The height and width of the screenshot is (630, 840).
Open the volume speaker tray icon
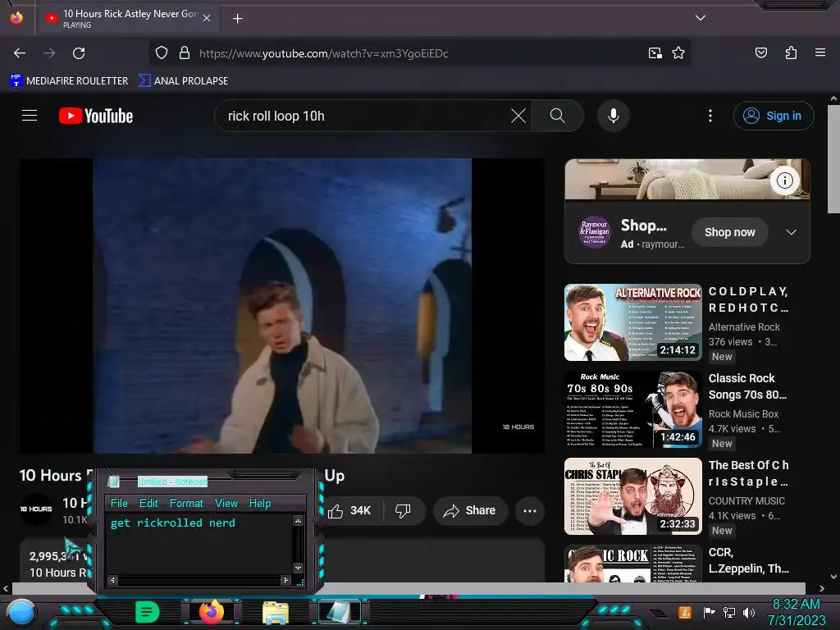[x=749, y=612]
